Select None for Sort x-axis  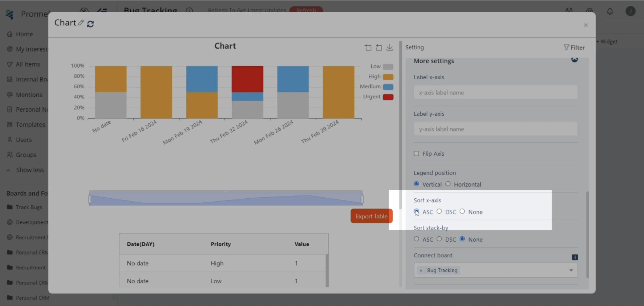click(x=462, y=212)
